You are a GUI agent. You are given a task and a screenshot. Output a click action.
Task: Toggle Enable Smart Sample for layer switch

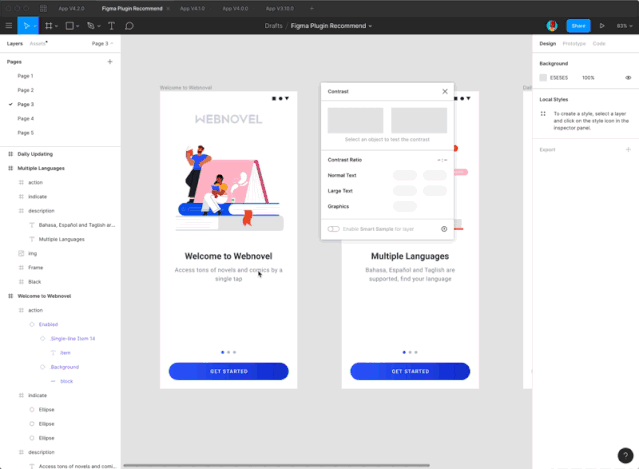click(x=333, y=229)
